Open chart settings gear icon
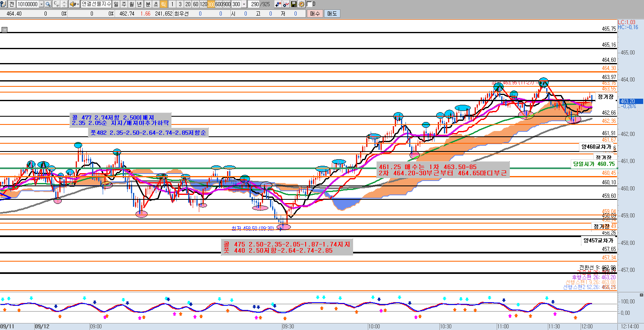Image resolution: width=644 pixels, height=330 pixels. tap(302, 4)
